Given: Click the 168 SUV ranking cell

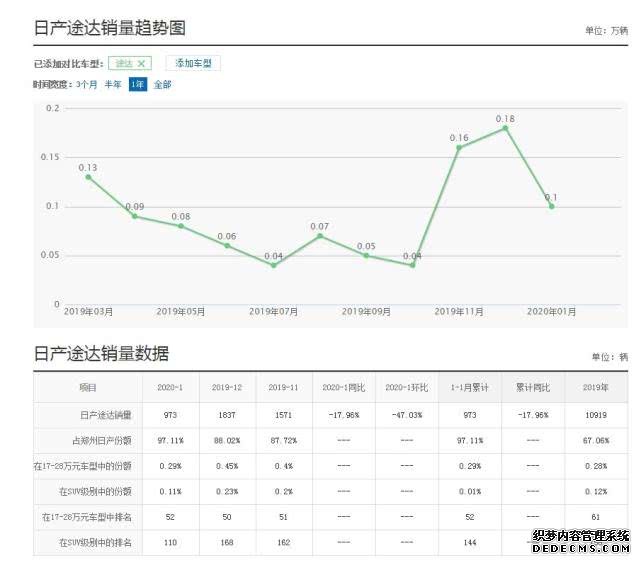Looking at the screenshot, I should tap(227, 543).
